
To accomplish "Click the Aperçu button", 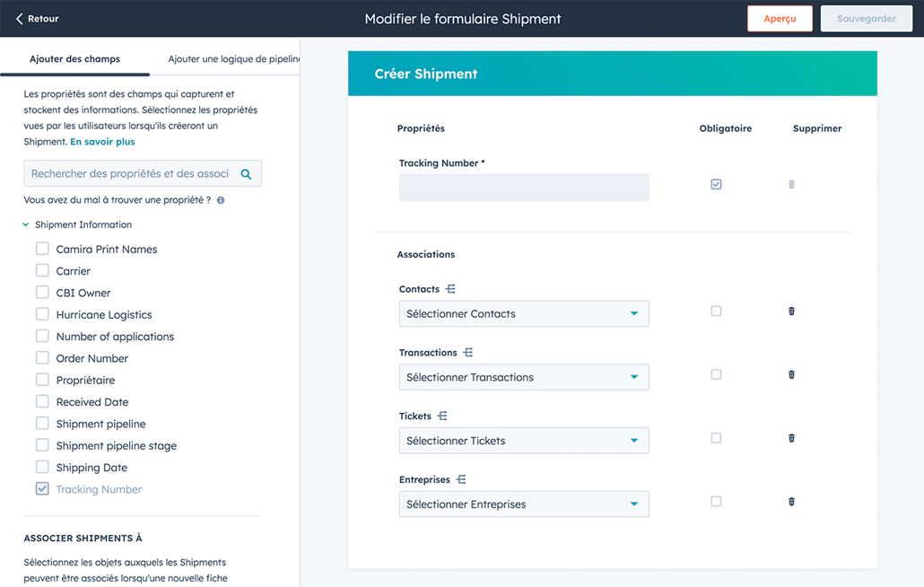I will tap(780, 19).
